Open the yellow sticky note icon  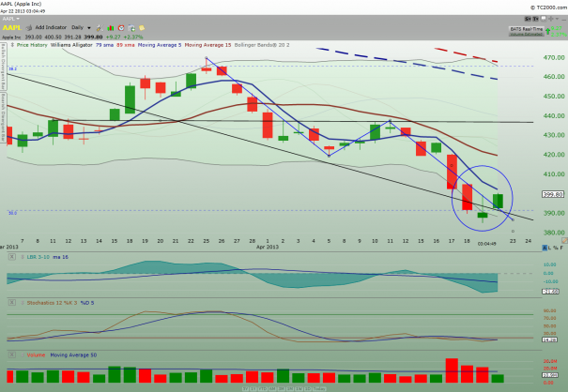(x=142, y=28)
